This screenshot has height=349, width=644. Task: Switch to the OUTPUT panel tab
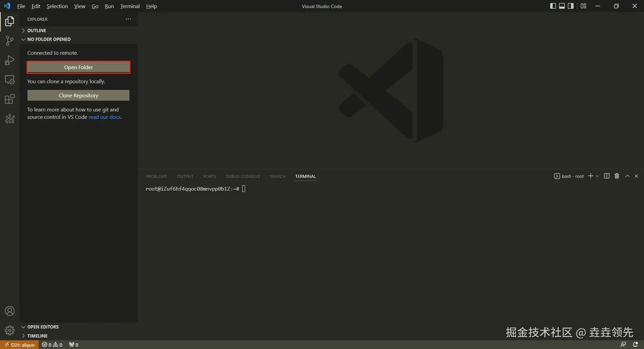tap(185, 176)
